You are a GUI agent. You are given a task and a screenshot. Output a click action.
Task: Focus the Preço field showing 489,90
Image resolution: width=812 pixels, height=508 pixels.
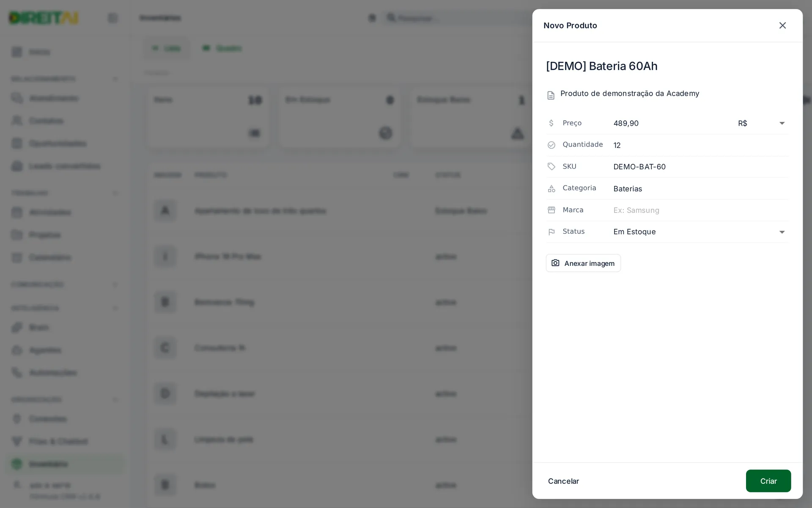672,123
